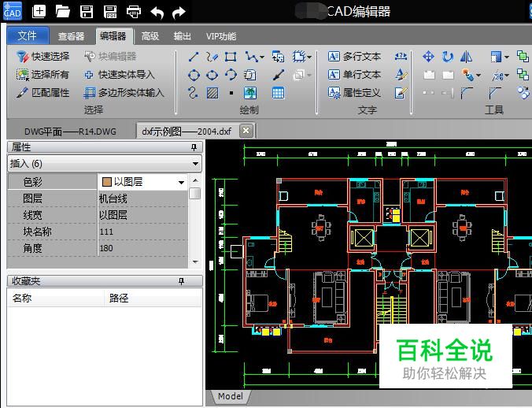Click the 快速选择 button
The image size is (532, 408).
43,57
